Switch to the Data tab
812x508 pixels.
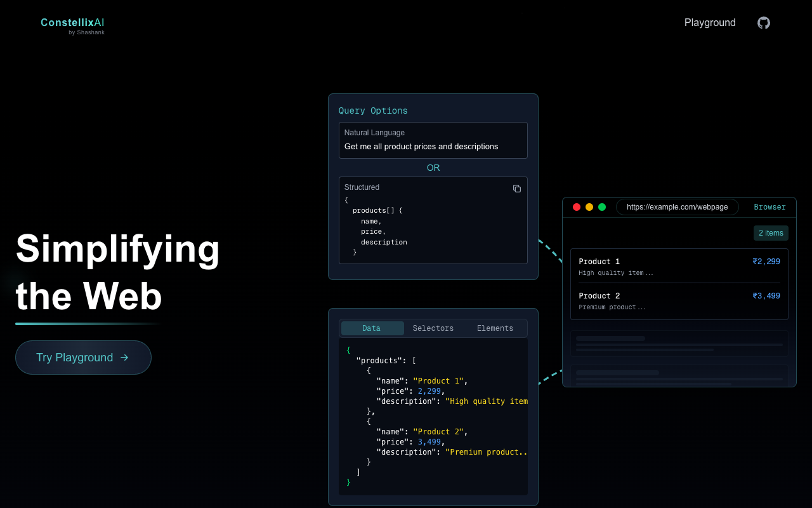click(x=372, y=328)
